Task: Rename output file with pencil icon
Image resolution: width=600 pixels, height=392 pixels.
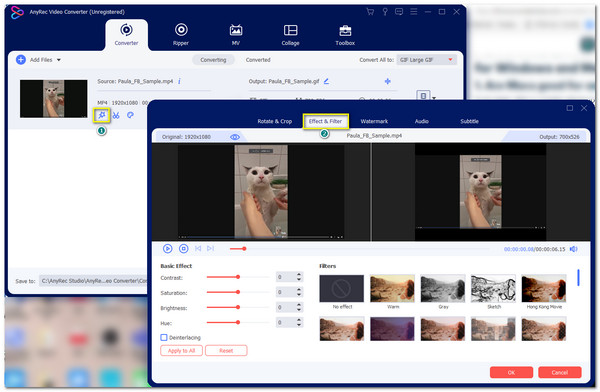Action: [x=326, y=81]
